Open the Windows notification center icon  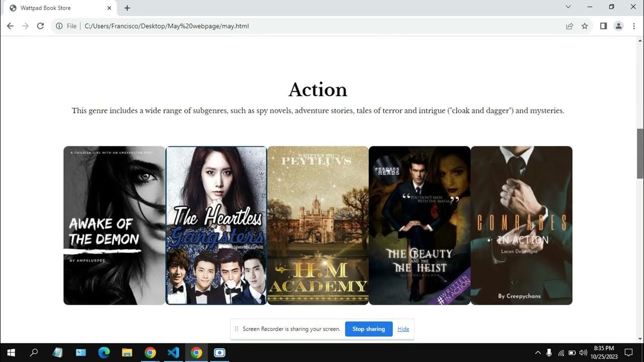click(628, 352)
